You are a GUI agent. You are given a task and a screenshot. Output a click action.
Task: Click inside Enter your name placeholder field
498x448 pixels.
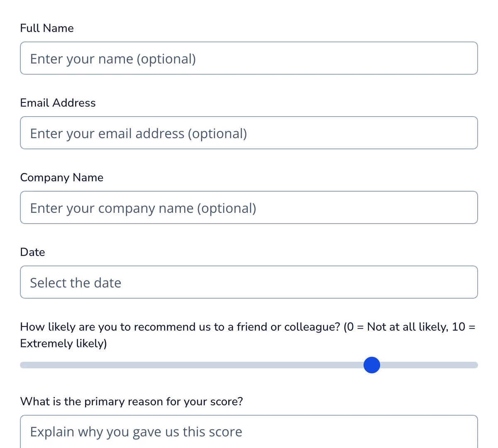click(x=249, y=58)
